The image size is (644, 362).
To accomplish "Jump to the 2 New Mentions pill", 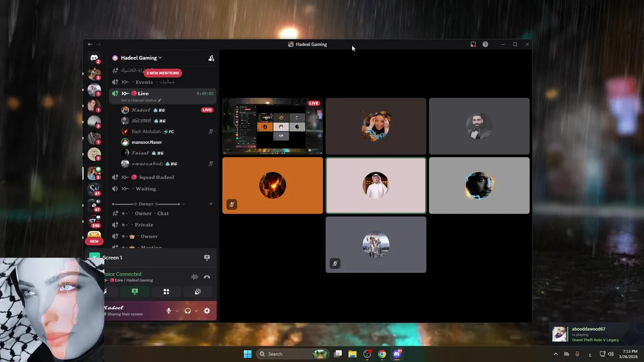I will coord(163,73).
